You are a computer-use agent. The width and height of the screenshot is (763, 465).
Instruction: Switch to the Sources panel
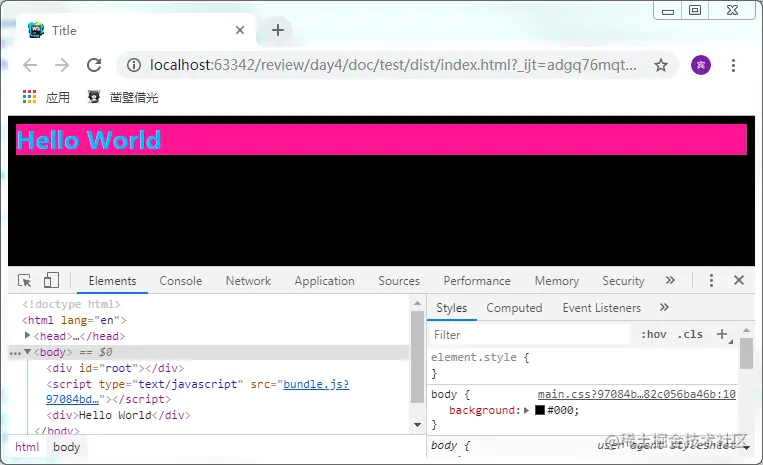(399, 281)
